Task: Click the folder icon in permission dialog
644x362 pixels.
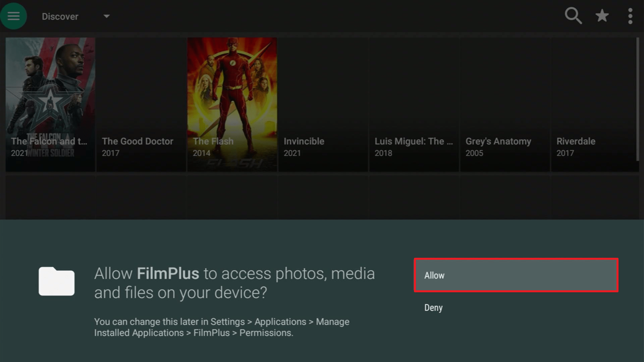Action: [x=56, y=281]
